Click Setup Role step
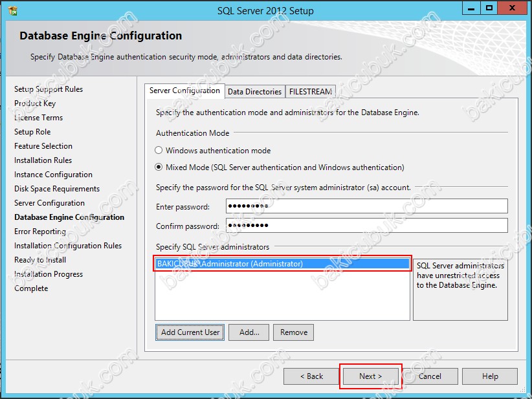This screenshot has width=532, height=399. click(32, 132)
